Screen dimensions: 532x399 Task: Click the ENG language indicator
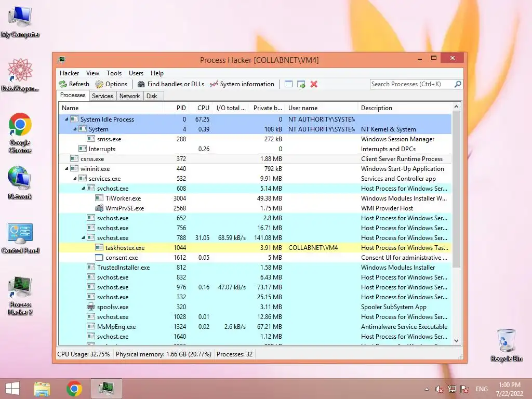point(482,389)
